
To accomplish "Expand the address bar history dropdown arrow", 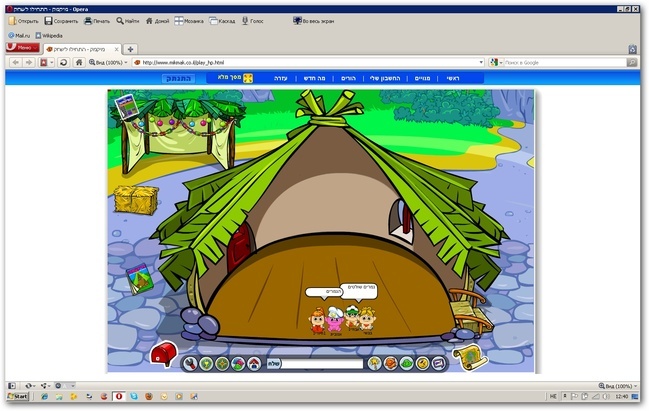I will tap(481, 62).
